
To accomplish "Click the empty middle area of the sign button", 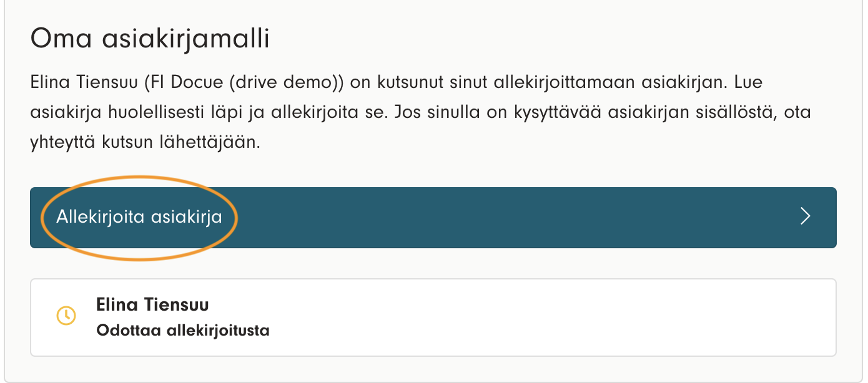I will coord(500,217).
